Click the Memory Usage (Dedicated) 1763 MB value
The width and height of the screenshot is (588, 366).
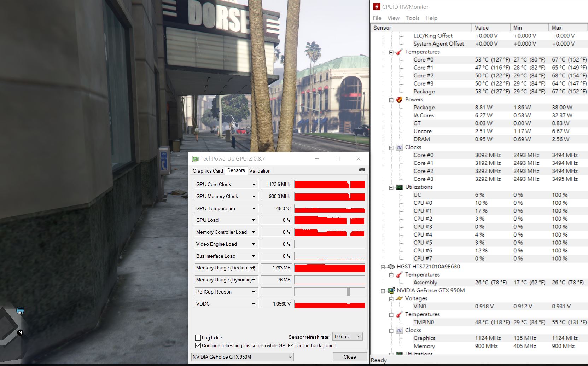(276, 268)
